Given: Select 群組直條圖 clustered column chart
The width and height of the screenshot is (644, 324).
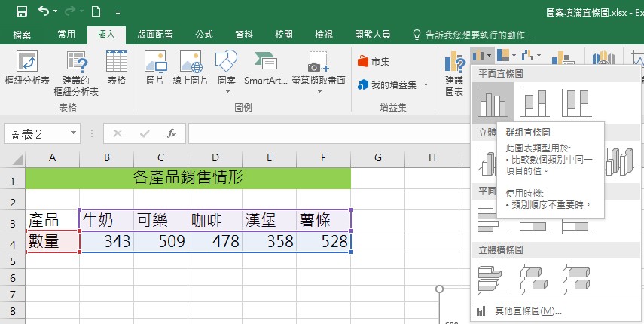Looking at the screenshot, I should 492,102.
